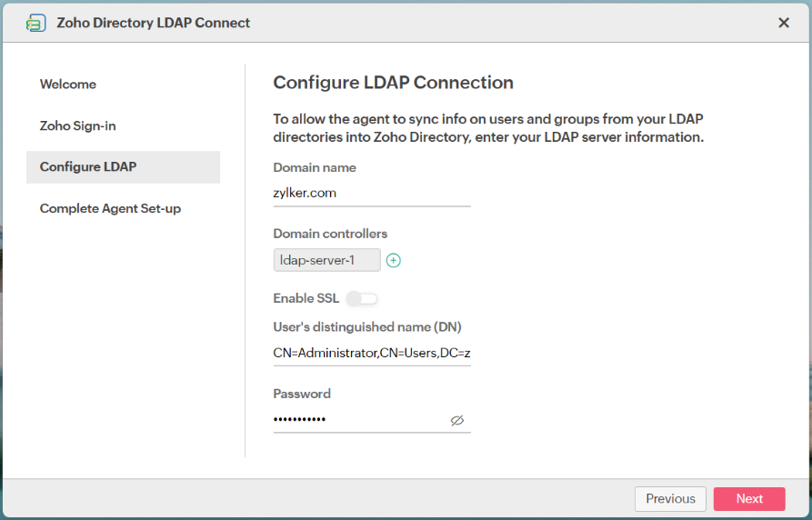Image resolution: width=812 pixels, height=520 pixels.
Task: Toggle the Enable SSL switch
Action: tap(362, 298)
